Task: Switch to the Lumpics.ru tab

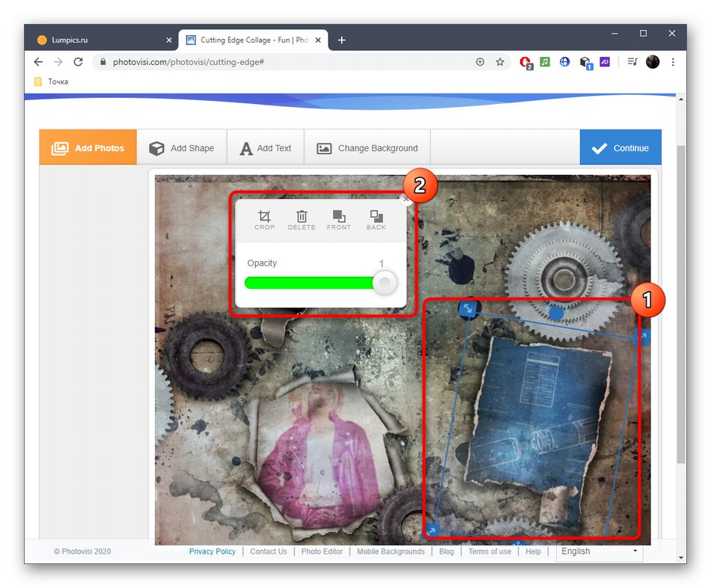Action: [x=102, y=40]
